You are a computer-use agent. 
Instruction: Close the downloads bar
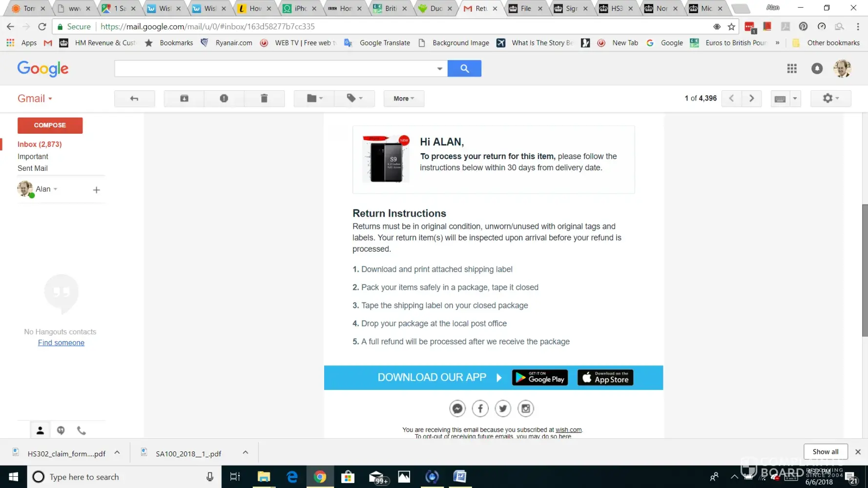pyautogui.click(x=858, y=452)
